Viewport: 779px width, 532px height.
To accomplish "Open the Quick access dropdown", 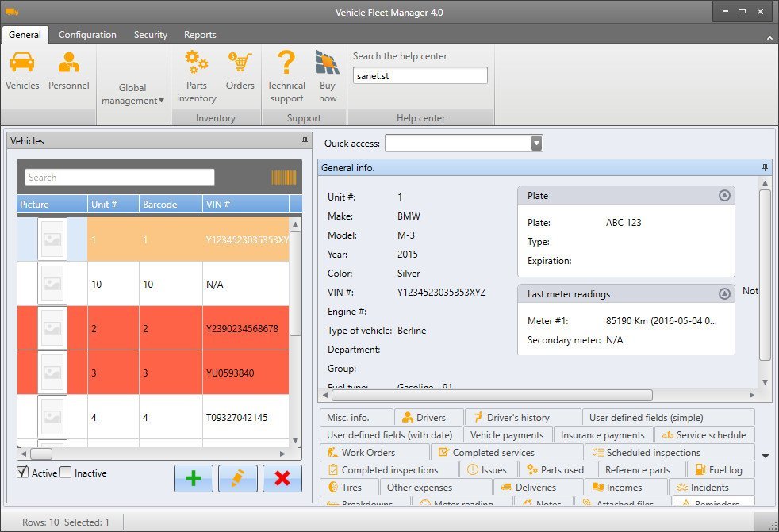I will point(536,143).
